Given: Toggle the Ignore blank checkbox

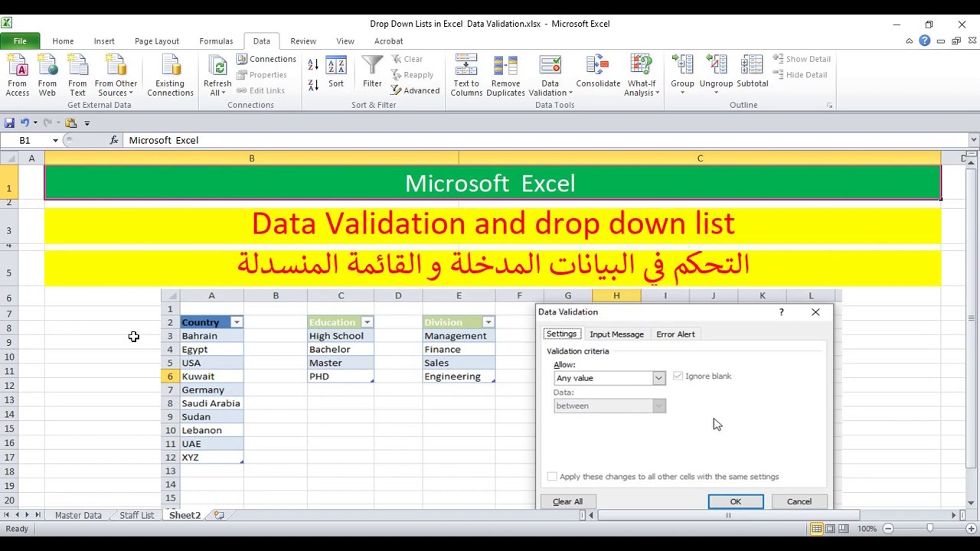Looking at the screenshot, I should (x=678, y=376).
